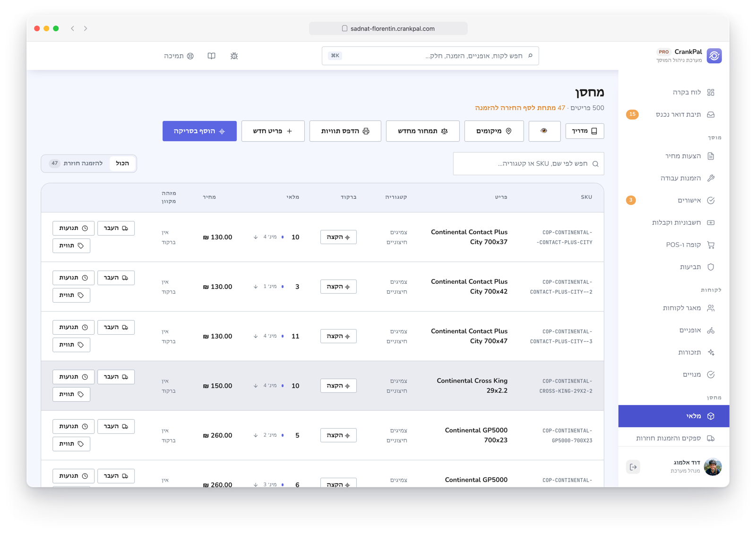Screen dimensions: 756x534
Task: Open תנועות movements for Cross King 29x2.2
Action: click(73, 377)
